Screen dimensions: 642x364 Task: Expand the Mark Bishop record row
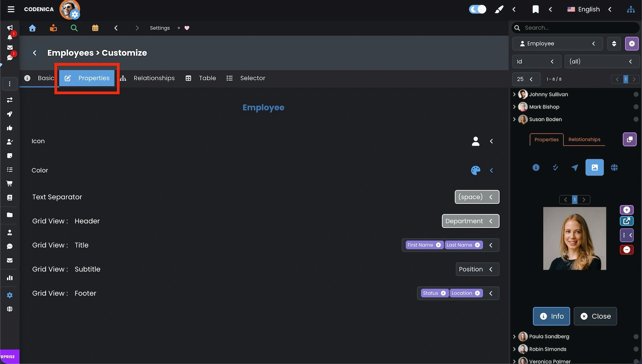click(515, 107)
